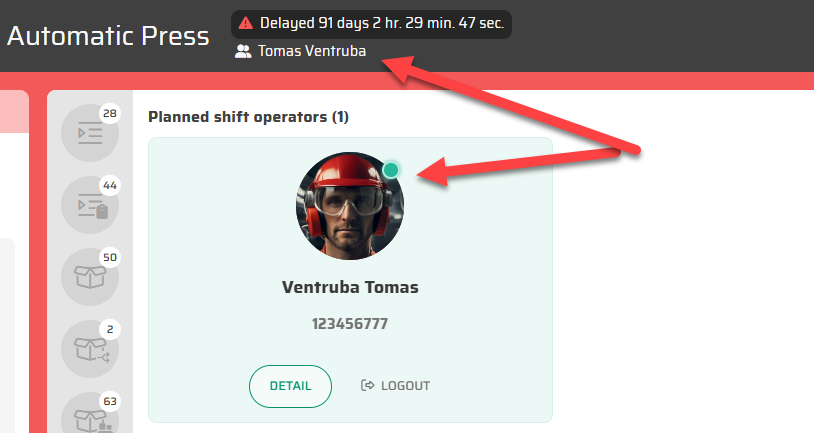Click the Ventruba Tomas name on card
Screen dimensions: 814x433
tap(350, 288)
